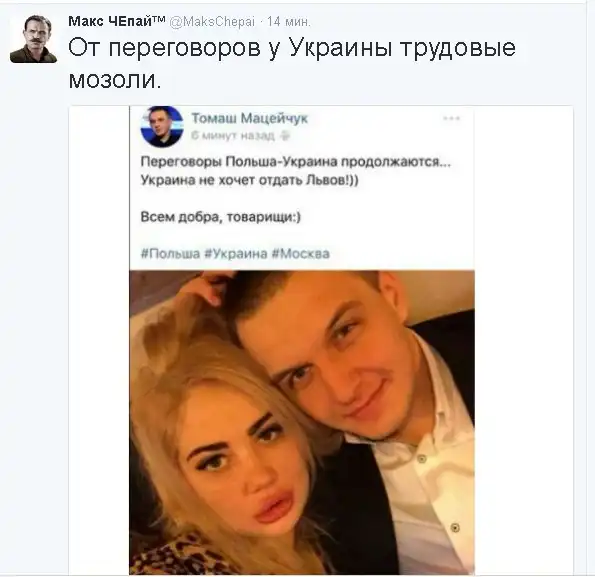The image size is (595, 577).
Task: Click Томаш Мацейчук round profile picture
Action: coord(162,127)
